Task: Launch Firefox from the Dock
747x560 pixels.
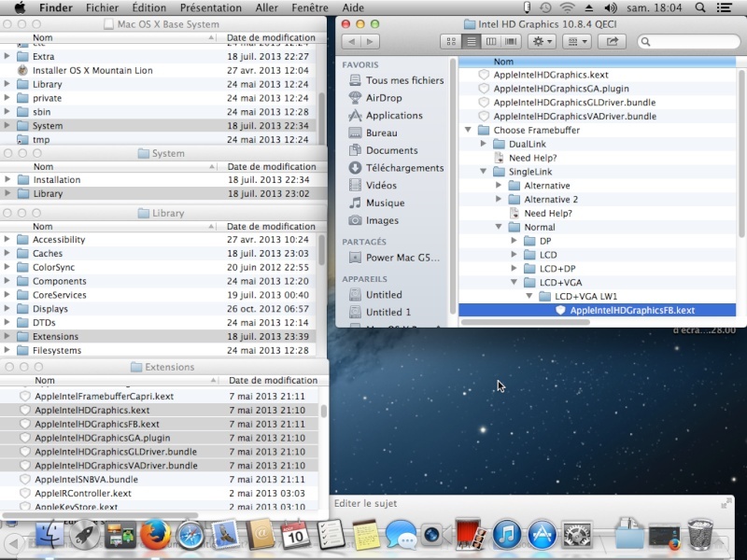Action: coord(155,534)
